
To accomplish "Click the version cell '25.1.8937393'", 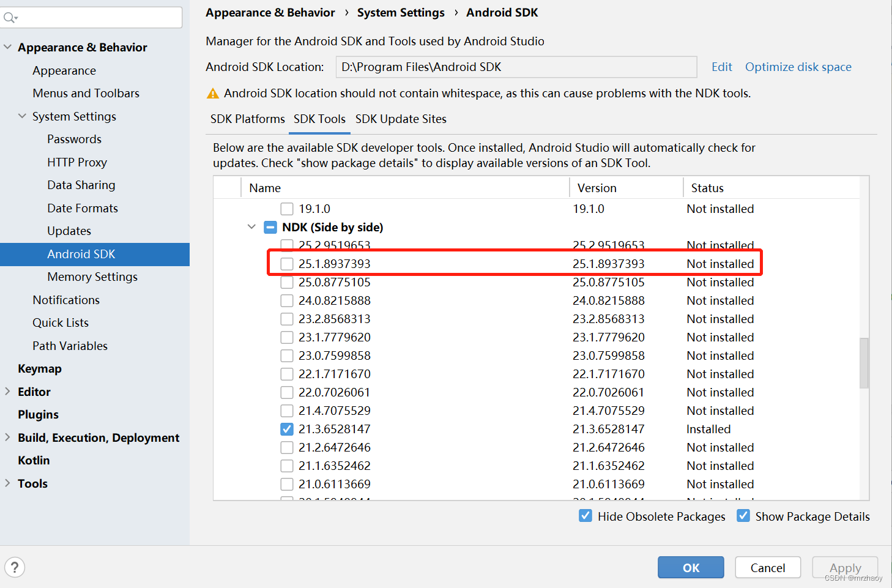I will point(609,264).
